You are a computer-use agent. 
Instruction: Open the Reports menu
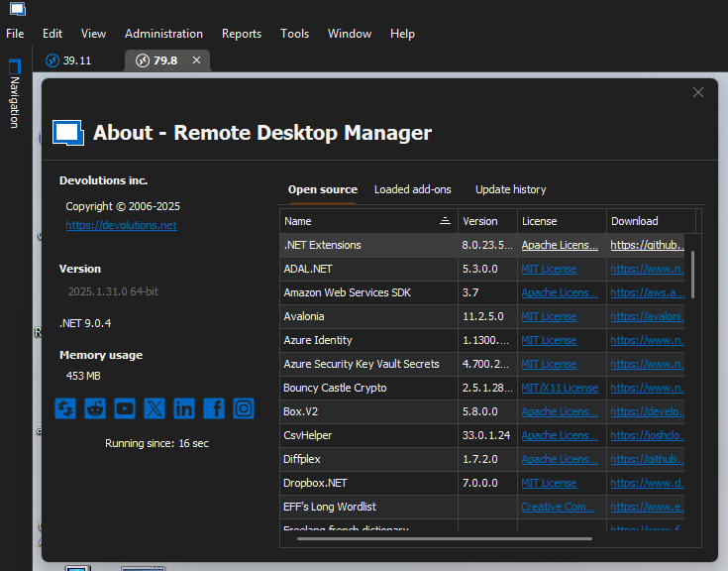tap(242, 34)
